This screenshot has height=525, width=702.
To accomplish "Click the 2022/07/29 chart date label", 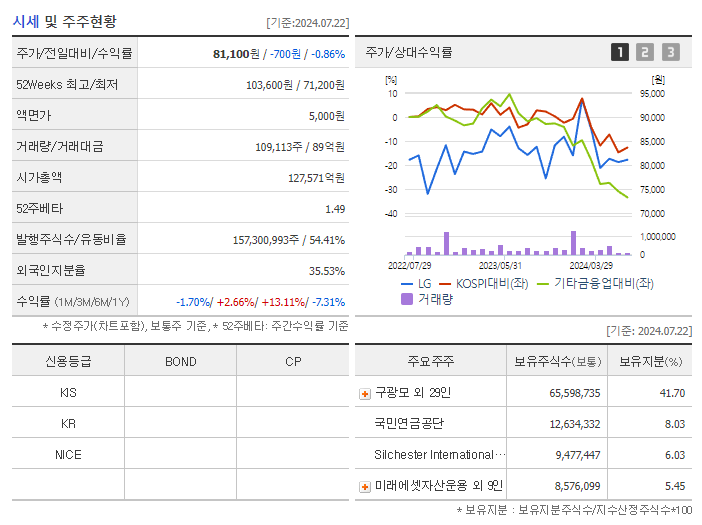I will (x=409, y=266).
